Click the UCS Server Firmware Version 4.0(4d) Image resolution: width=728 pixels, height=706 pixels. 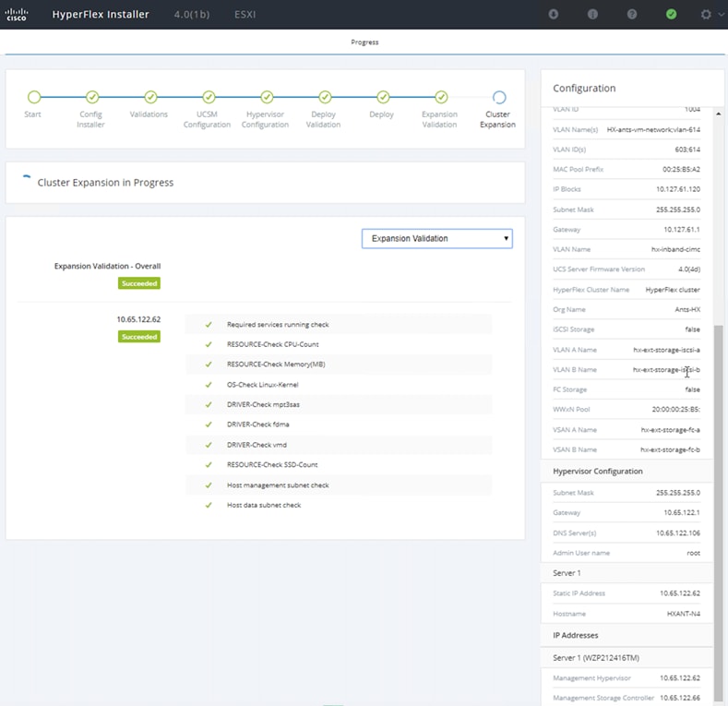[x=689, y=269]
